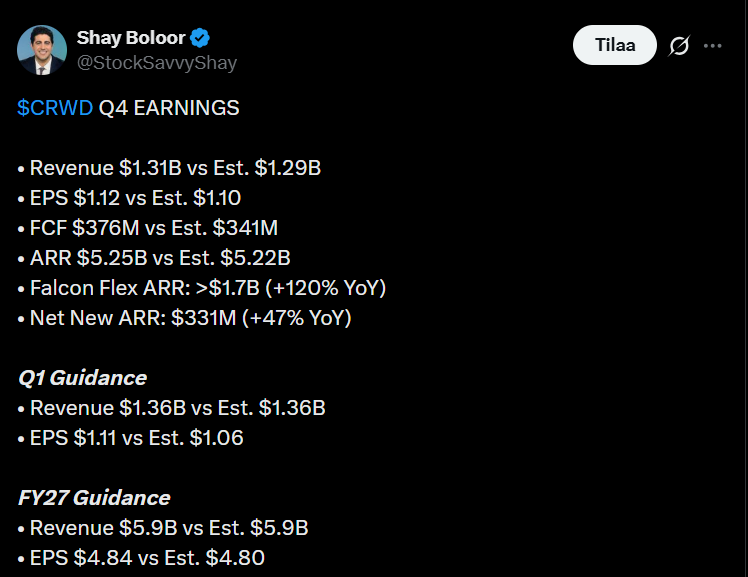Click the Net New ARR $331M line

click(190, 318)
